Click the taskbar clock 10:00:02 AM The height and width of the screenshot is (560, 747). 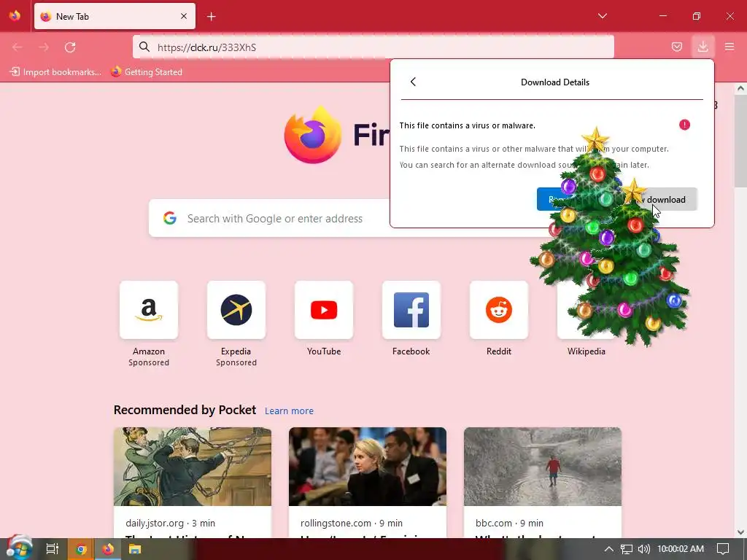[681, 549]
